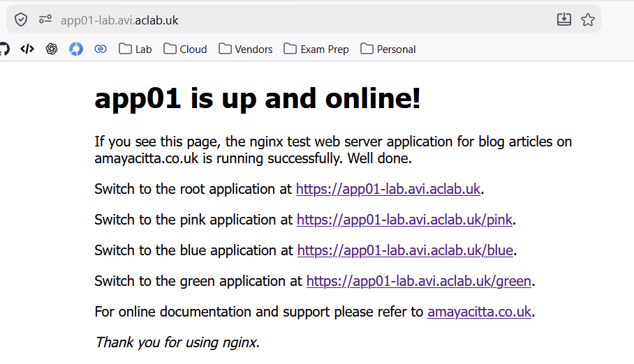Open the blue circular bookmark icon
This screenshot has width=634, height=364.
(76, 49)
